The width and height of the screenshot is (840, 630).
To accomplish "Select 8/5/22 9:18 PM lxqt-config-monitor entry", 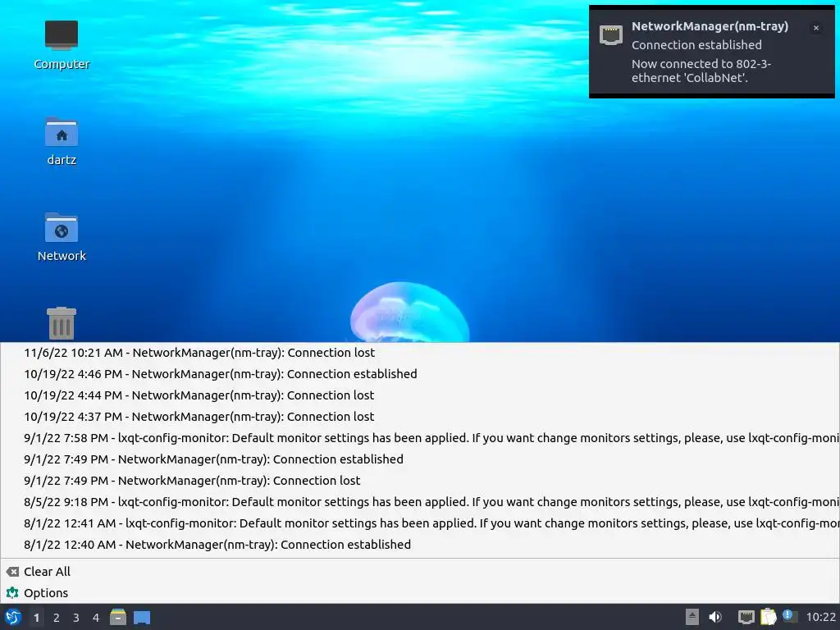I will click(420, 502).
